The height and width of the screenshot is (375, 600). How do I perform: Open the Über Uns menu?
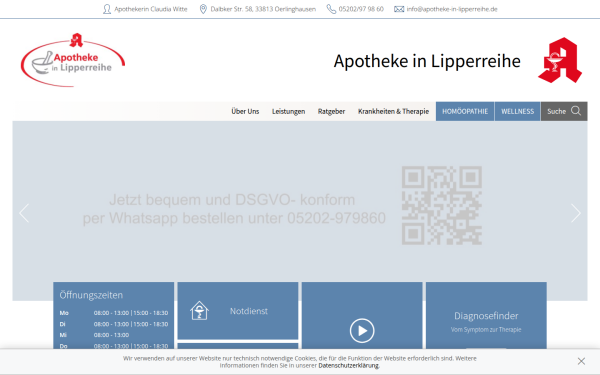tap(245, 111)
